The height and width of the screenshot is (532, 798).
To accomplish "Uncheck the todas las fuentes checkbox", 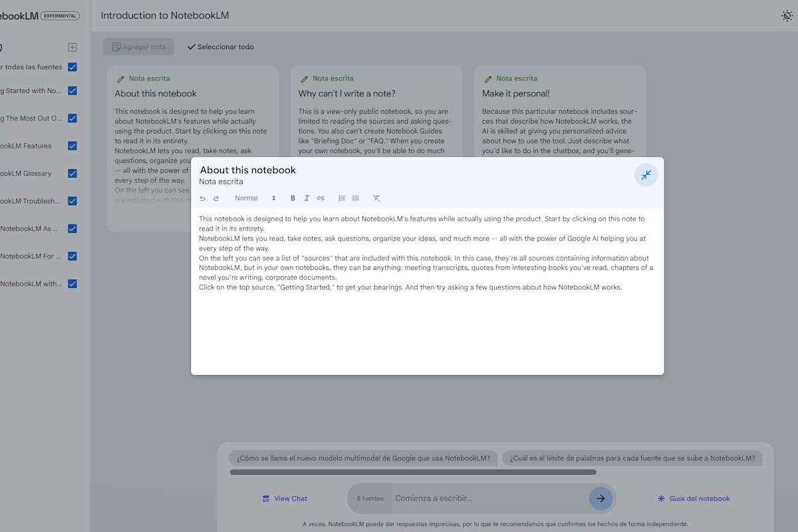I will pyautogui.click(x=72, y=66).
